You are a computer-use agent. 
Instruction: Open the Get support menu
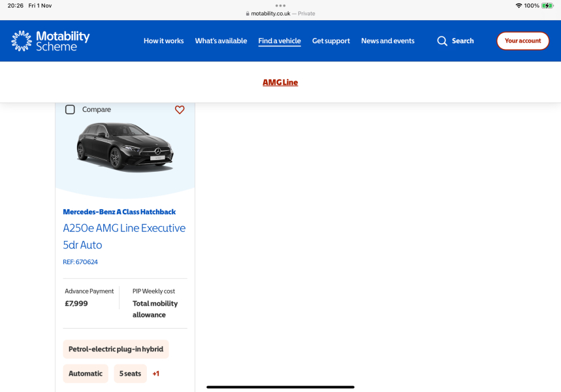[331, 41]
